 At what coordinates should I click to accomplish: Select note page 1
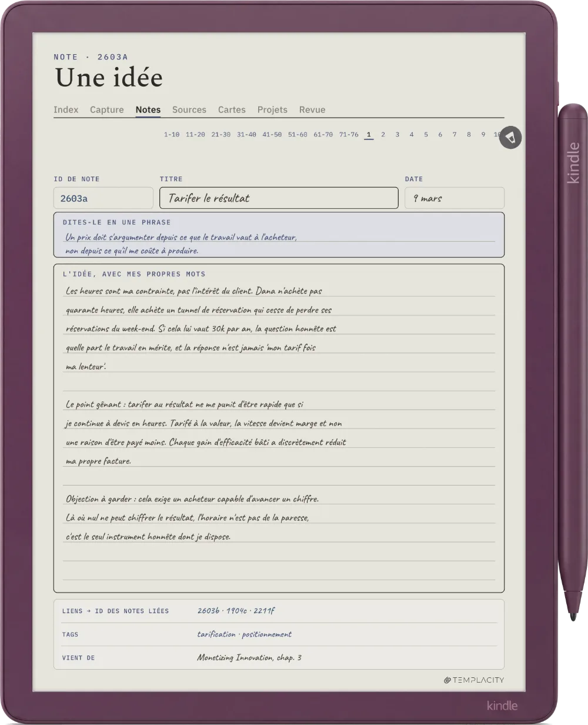coord(369,135)
